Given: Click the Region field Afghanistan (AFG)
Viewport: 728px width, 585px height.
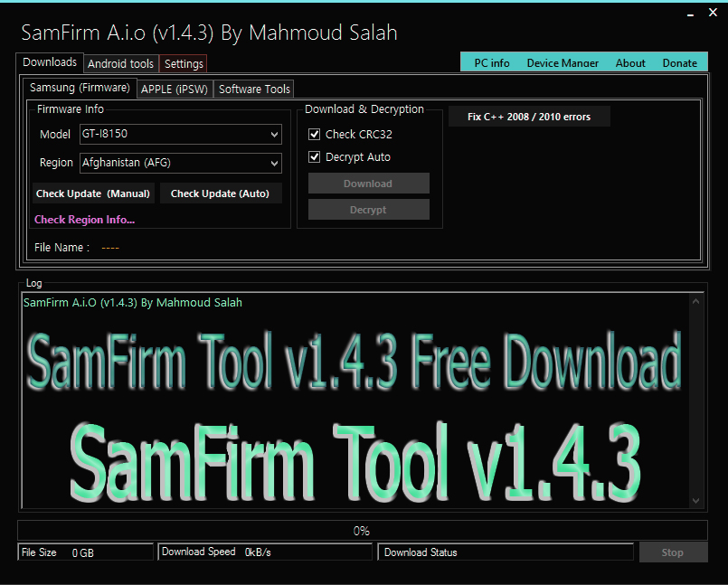Looking at the screenshot, I should coord(181,163).
